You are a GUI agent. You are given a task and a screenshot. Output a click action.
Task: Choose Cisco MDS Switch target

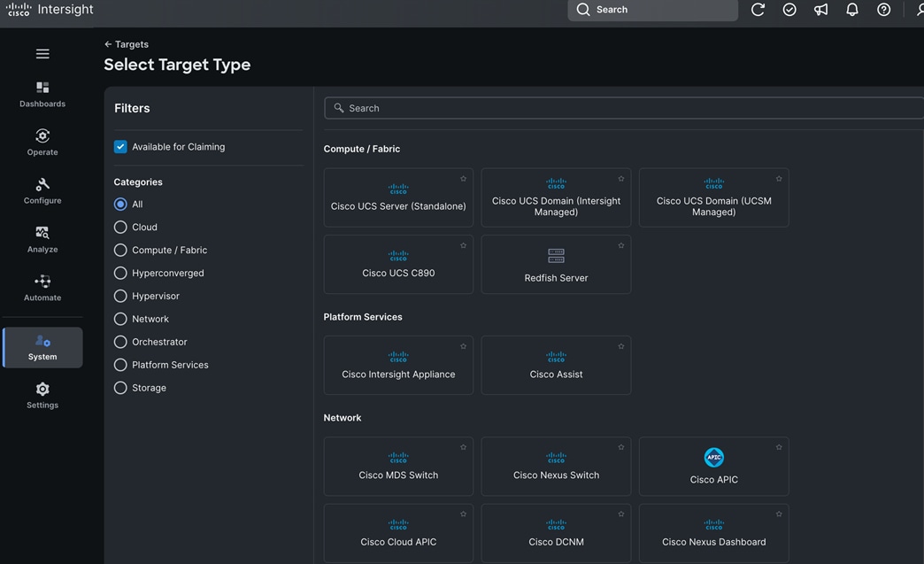398,467
